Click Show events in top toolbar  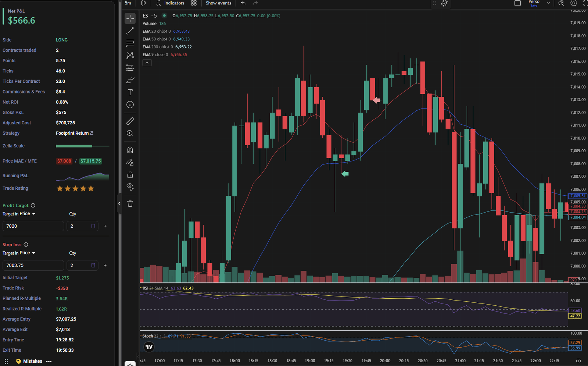point(218,3)
